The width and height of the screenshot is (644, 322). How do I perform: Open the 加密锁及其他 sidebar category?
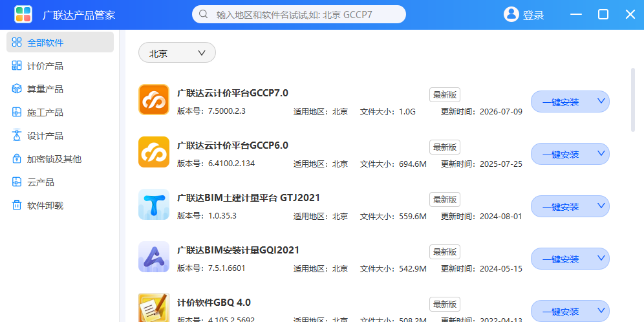pyautogui.click(x=60, y=159)
